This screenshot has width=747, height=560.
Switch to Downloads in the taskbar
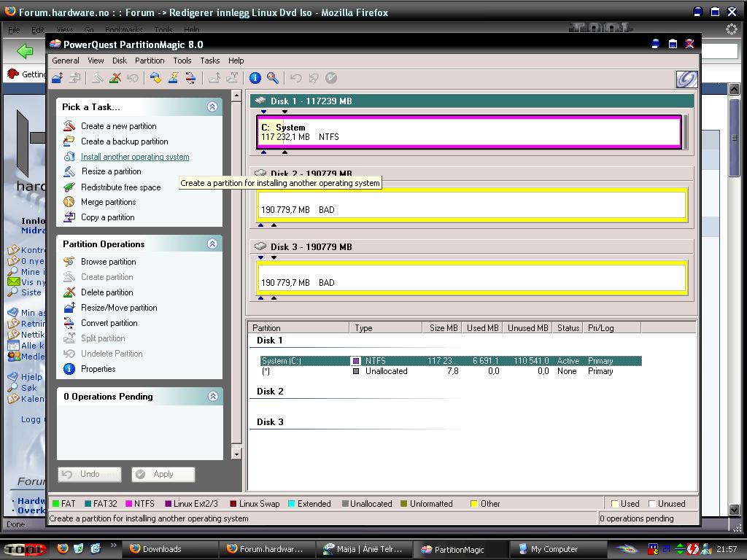tap(171, 549)
